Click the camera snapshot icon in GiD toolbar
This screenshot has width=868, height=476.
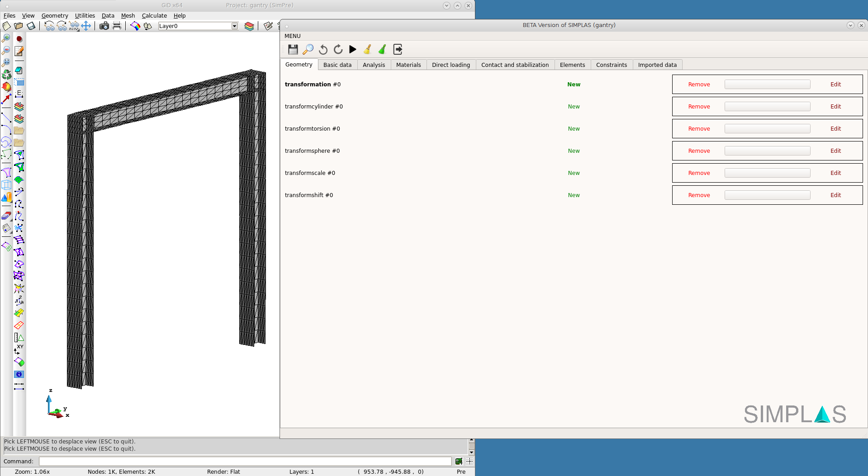[104, 26]
